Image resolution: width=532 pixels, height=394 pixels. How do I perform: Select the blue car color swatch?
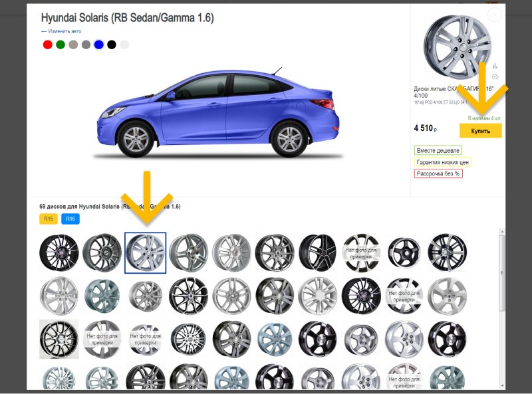(98, 45)
